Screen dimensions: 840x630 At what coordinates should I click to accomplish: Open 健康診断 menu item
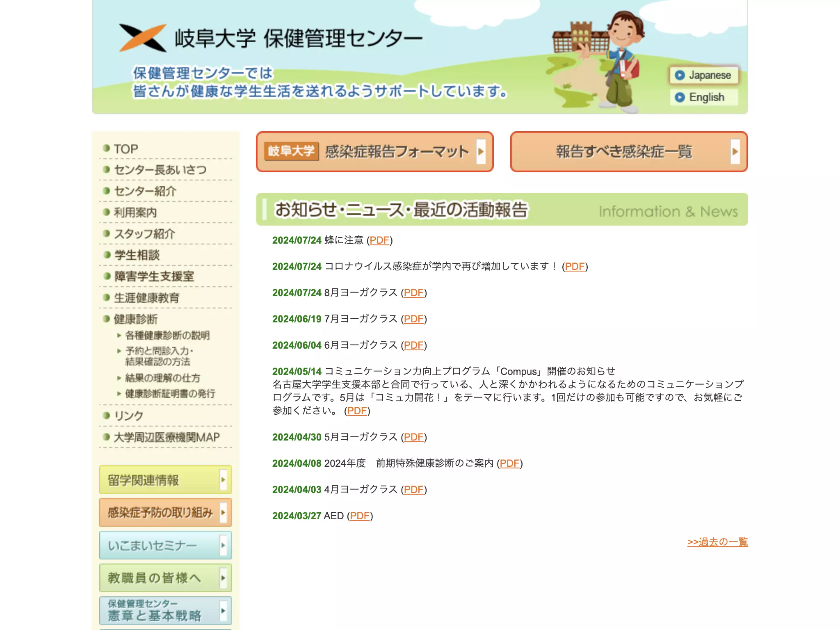[x=135, y=319]
